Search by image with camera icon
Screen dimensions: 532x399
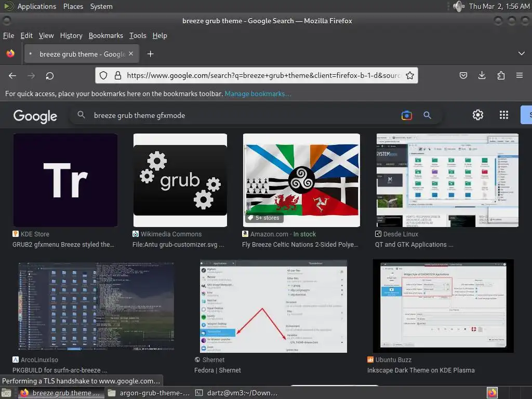point(406,115)
